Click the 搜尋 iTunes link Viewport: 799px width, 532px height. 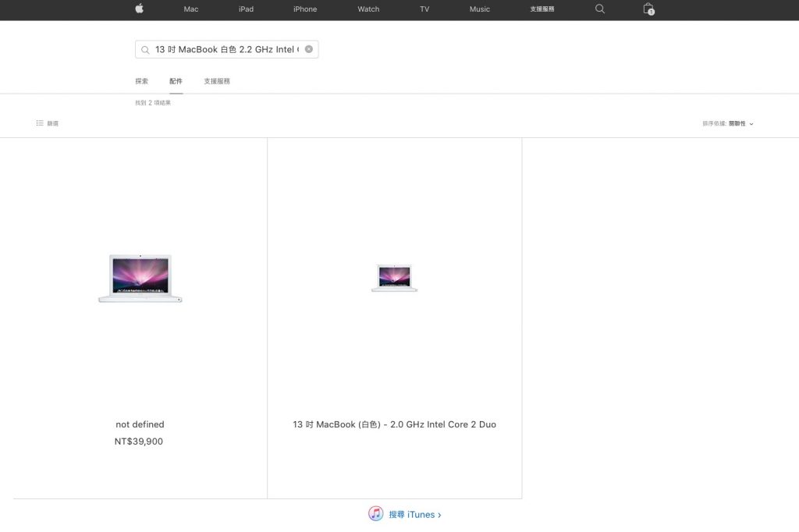click(415, 515)
